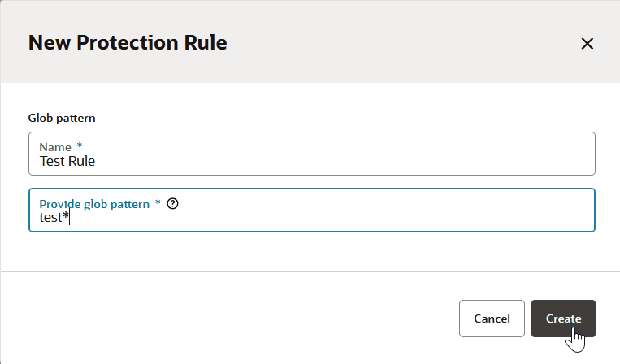Place cursor in the 'test*' pattern text
This screenshot has height=364, width=620.
54,218
